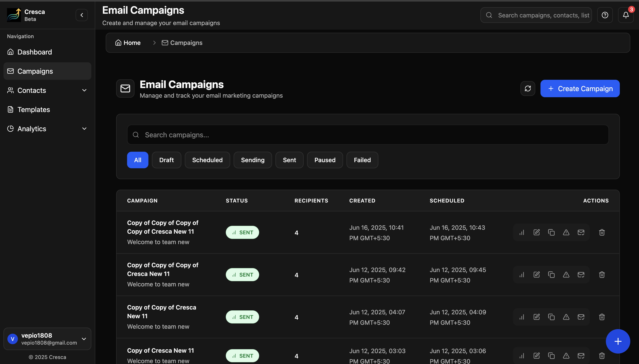Click warning icon on Jun 16 campaign

click(566, 233)
